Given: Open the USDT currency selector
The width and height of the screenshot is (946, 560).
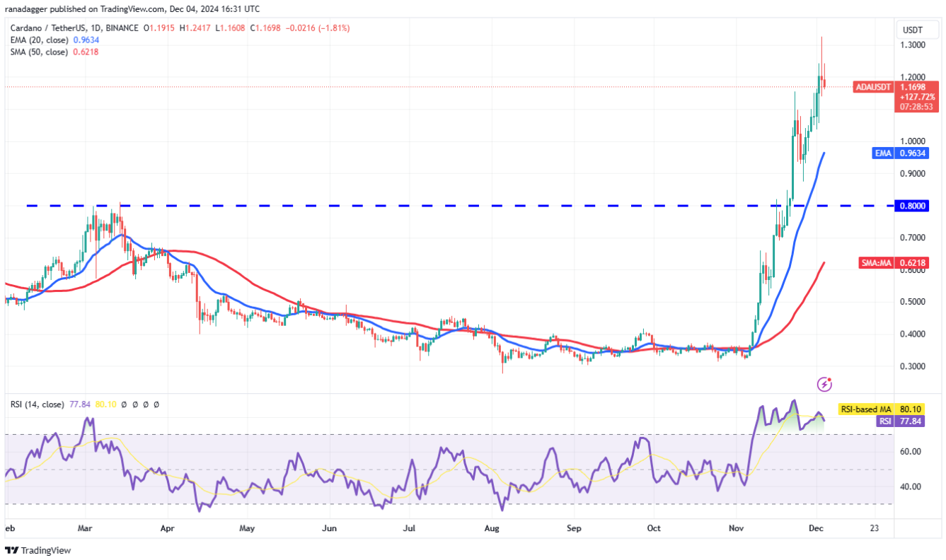Looking at the screenshot, I should (x=918, y=30).
